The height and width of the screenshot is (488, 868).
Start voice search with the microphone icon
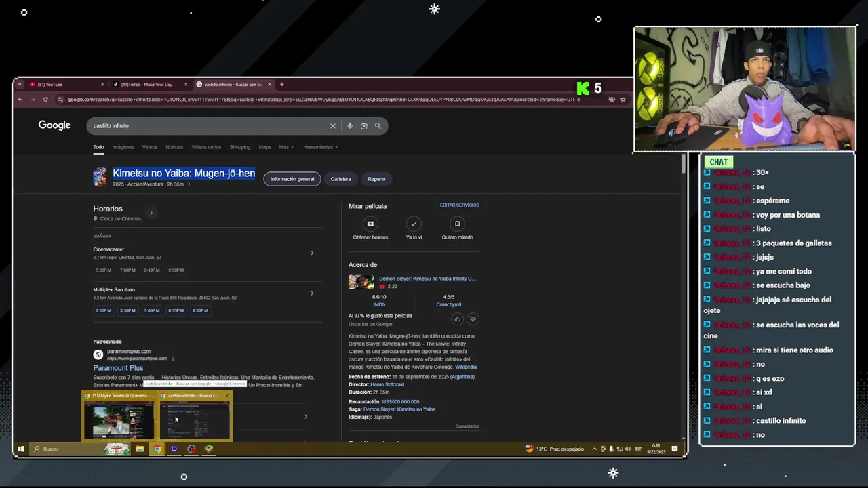click(x=350, y=126)
